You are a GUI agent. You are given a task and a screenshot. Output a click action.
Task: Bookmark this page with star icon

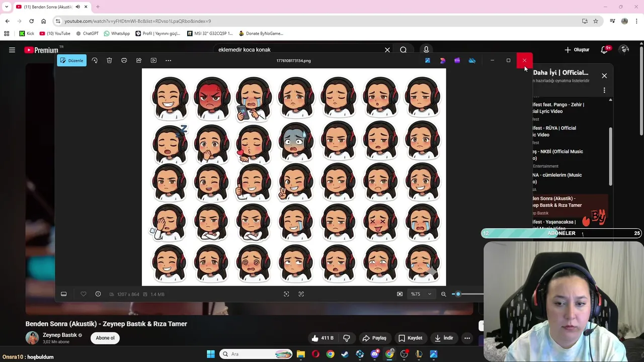pyautogui.click(x=596, y=21)
